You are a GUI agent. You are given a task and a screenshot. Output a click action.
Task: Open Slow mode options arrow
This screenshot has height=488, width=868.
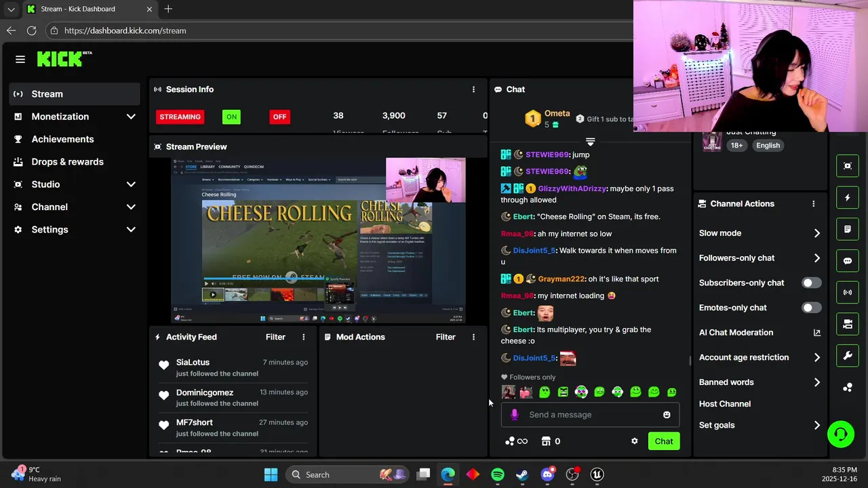816,233
